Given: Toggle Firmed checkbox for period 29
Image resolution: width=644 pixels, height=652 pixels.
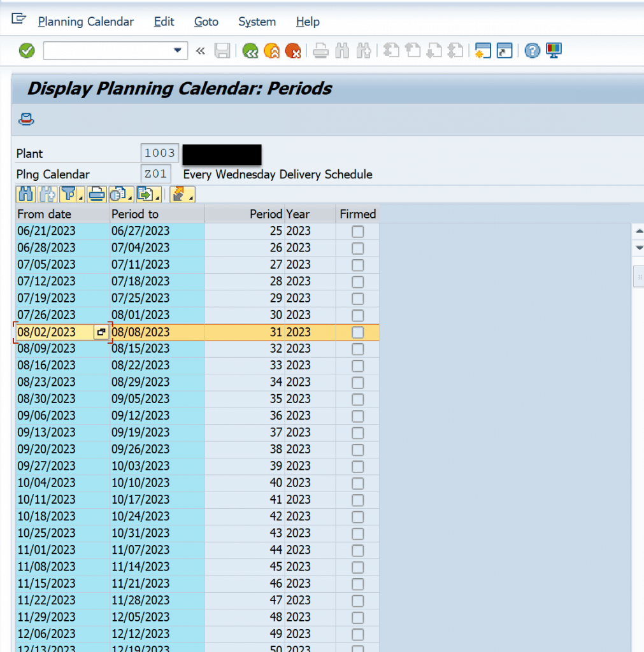Looking at the screenshot, I should (358, 299).
